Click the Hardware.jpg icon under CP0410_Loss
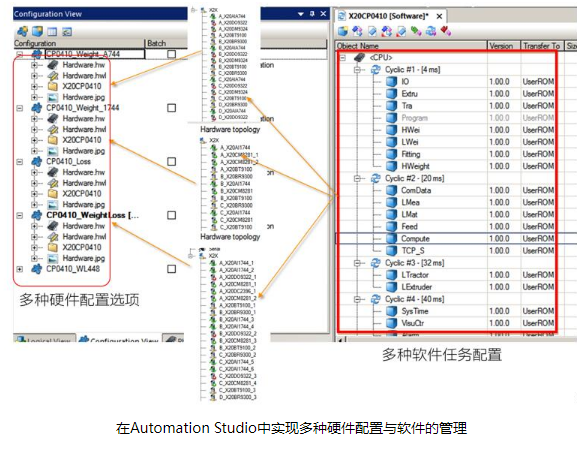 point(53,204)
